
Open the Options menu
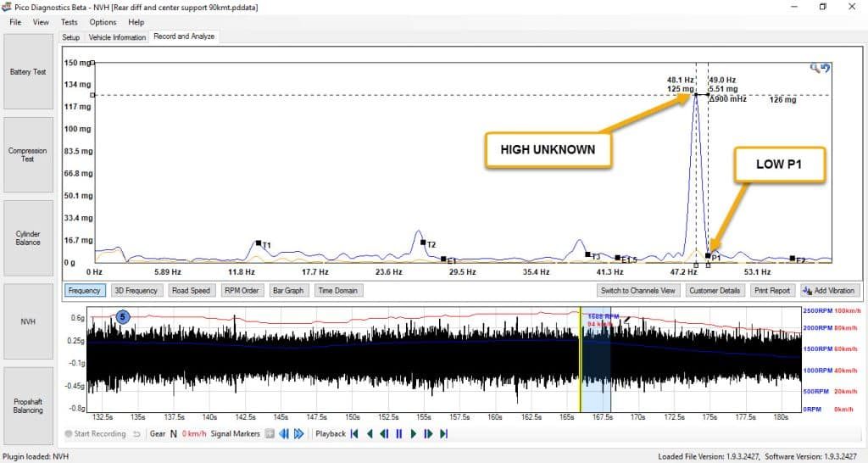pos(103,22)
